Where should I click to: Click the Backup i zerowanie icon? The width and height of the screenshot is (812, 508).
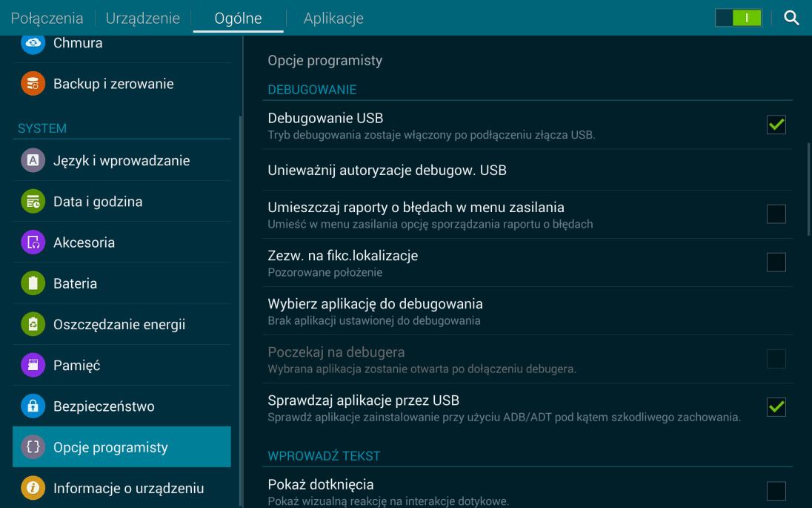[33, 84]
